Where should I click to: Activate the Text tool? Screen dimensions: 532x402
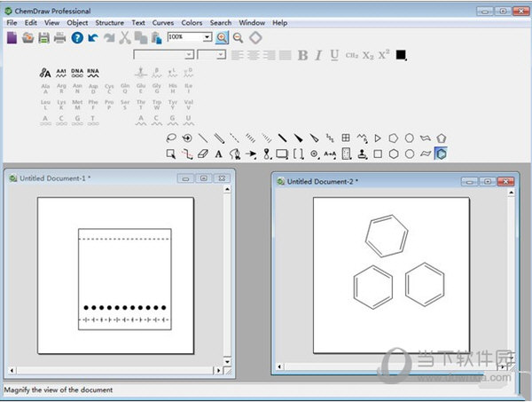[219, 154]
